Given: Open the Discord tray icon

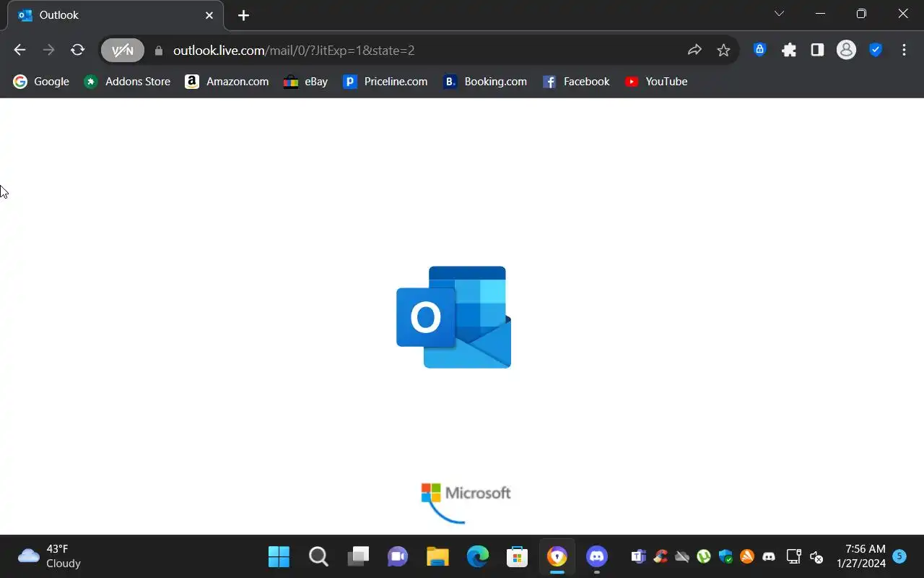Looking at the screenshot, I should click(x=769, y=556).
